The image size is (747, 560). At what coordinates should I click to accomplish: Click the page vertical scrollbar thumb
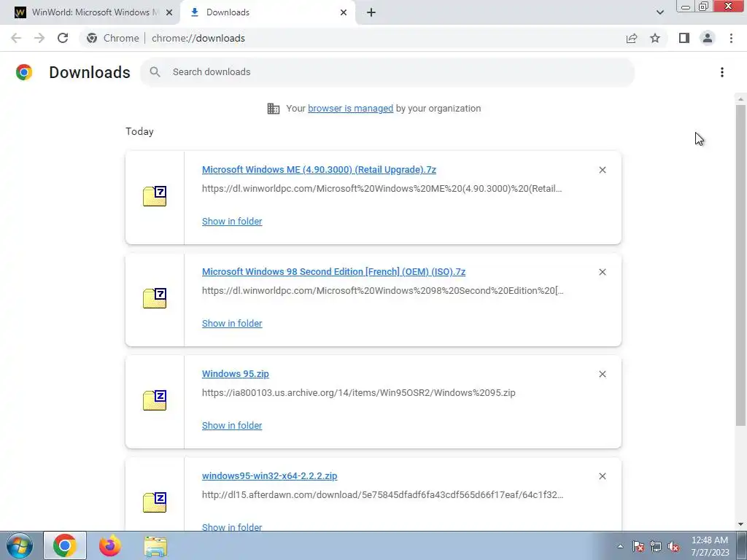click(x=740, y=265)
